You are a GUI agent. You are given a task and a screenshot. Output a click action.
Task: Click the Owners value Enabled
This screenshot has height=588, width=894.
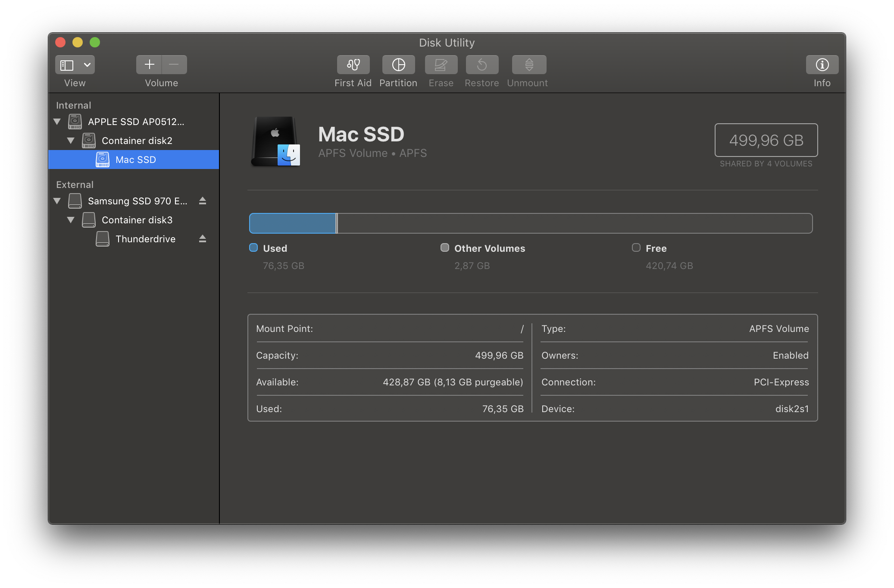(791, 355)
